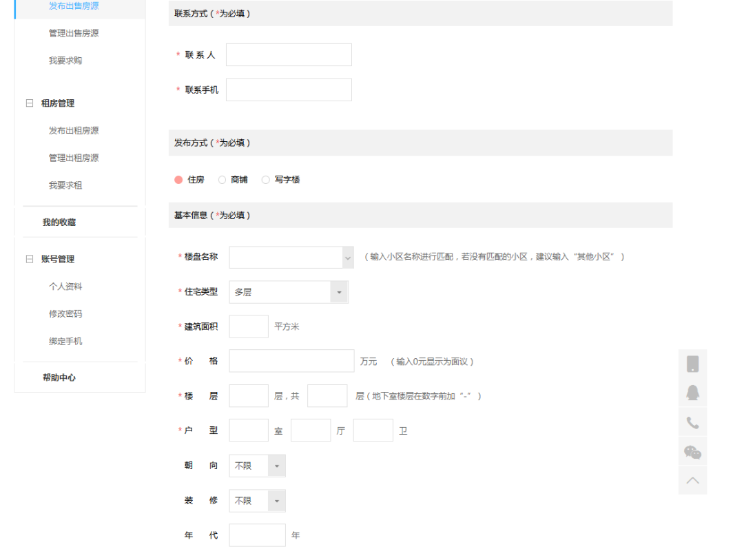Focus the 室 room count field

click(249, 431)
